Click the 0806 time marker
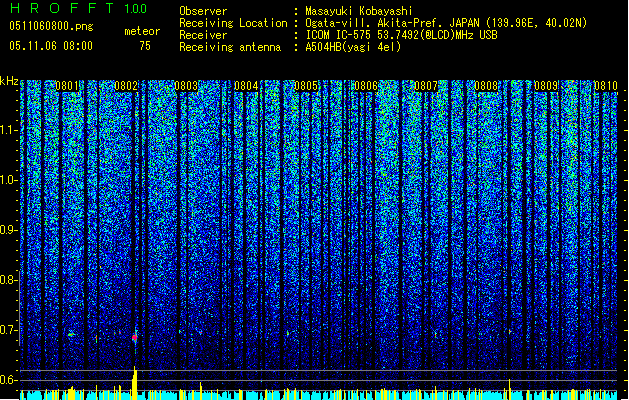Image resolution: width=629 pixels, height=400 pixels. coord(366,86)
